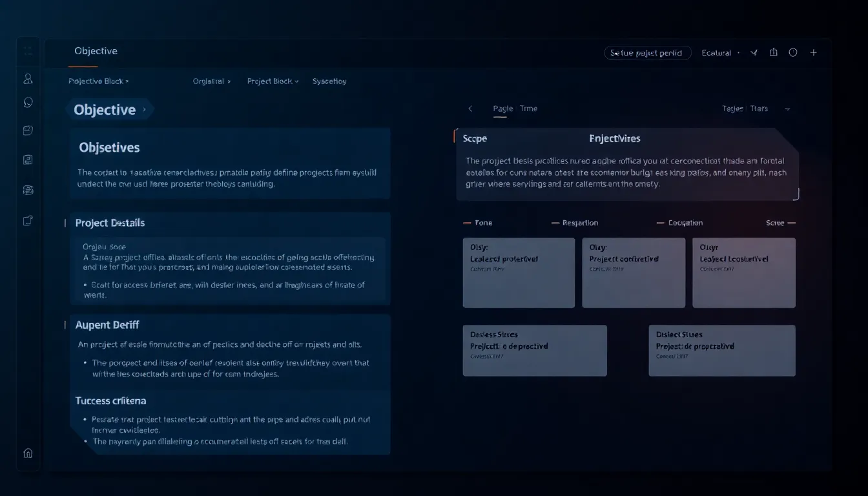Screen dimensions: 868x496
Task: Open the first document panel icon in sidebar
Action: (27, 130)
